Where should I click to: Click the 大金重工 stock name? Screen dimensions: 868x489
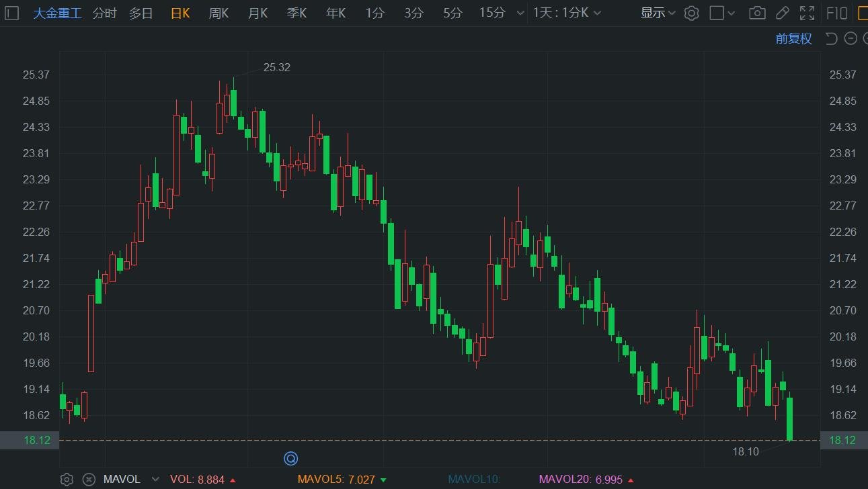point(57,13)
